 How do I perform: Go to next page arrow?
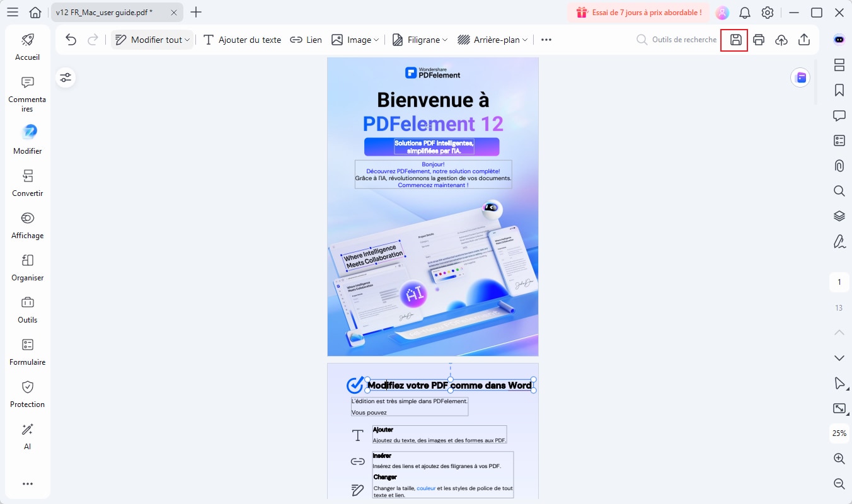[x=839, y=358]
